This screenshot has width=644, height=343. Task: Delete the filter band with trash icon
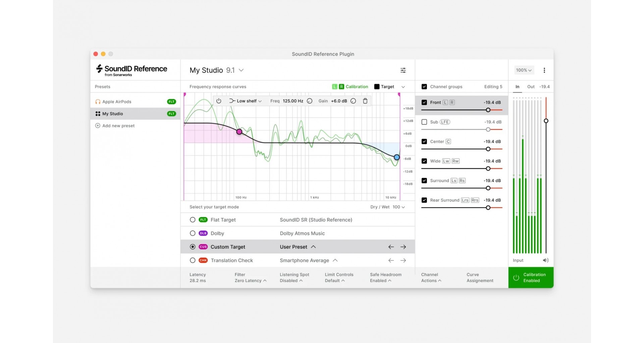click(x=365, y=101)
